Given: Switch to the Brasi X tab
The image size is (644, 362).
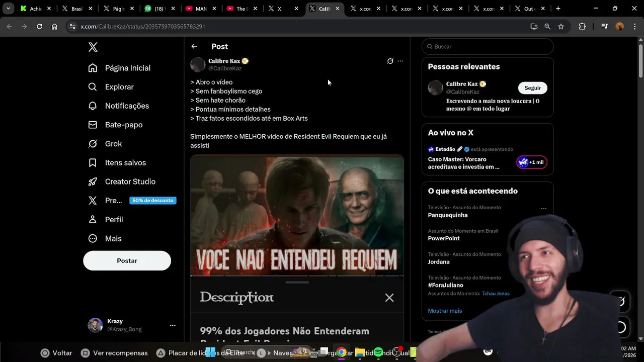Looking at the screenshot, I should (x=75, y=9).
